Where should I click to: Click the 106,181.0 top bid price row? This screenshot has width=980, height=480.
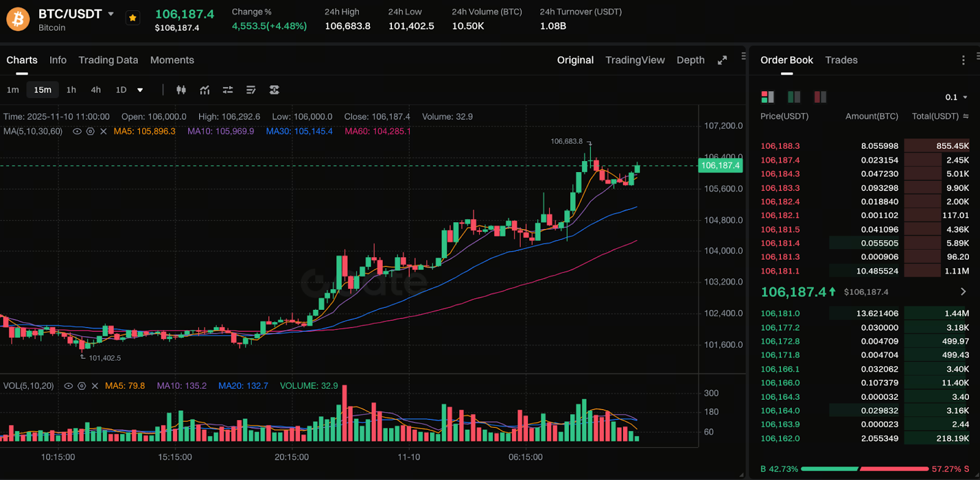click(780, 313)
